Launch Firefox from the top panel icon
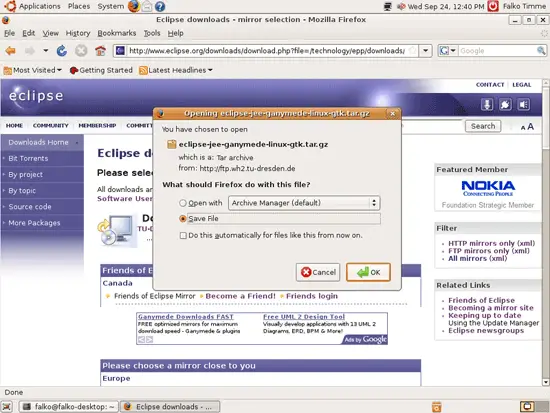550x413 pixels. (x=133, y=6)
